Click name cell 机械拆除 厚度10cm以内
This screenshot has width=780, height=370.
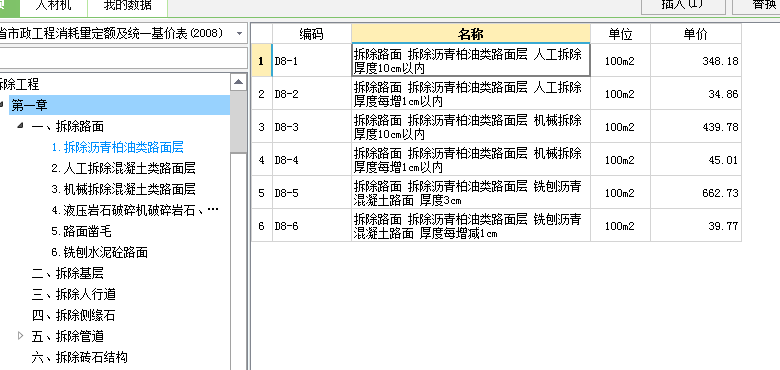coord(471,127)
